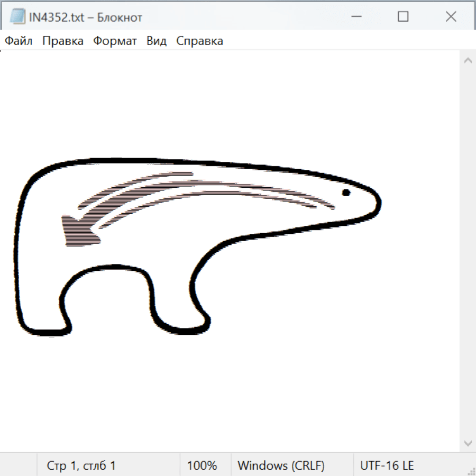476x476 pixels.
Task: Click the resize grip in bottom corner
Action: 471,471
